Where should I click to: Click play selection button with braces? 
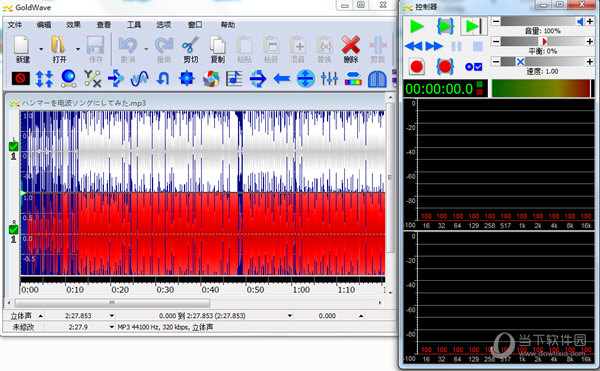tap(445, 26)
